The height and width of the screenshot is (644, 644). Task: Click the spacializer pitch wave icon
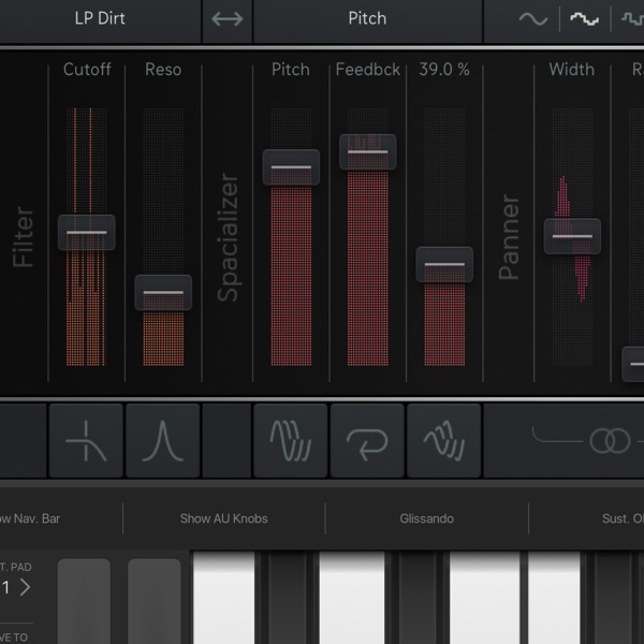[290, 441]
